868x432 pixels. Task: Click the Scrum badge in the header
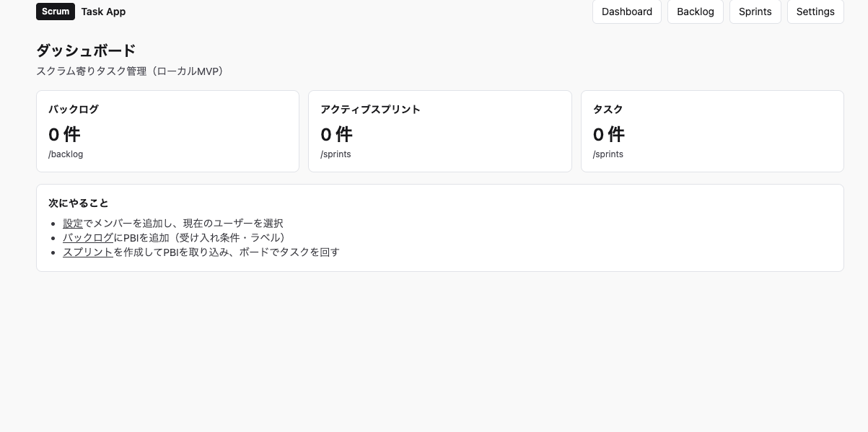pyautogui.click(x=56, y=12)
